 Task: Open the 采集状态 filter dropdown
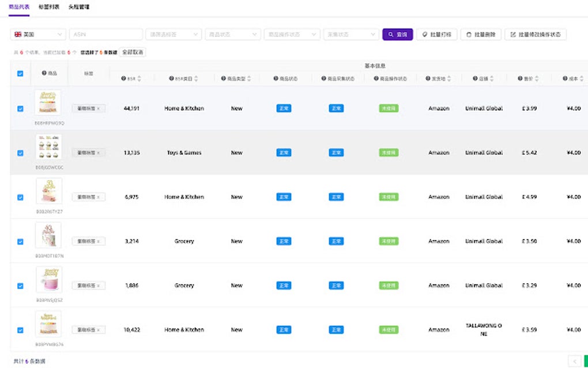(352, 35)
